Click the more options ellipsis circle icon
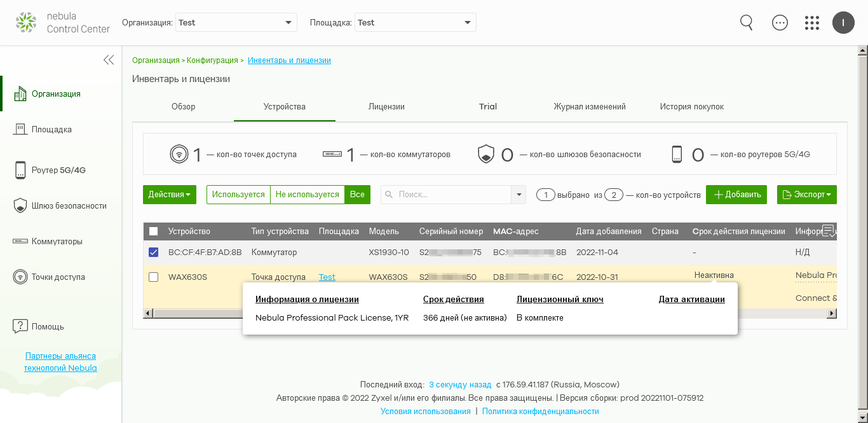 click(780, 23)
